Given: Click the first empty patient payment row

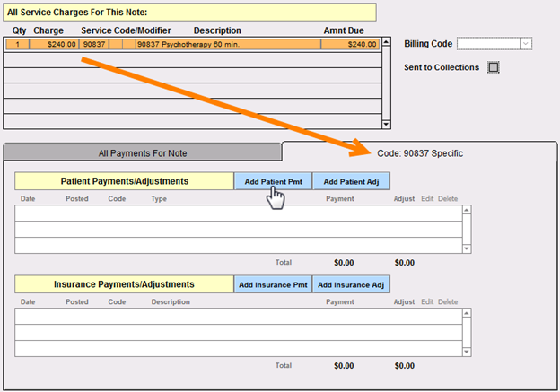Looking at the screenshot, I should (238, 212).
